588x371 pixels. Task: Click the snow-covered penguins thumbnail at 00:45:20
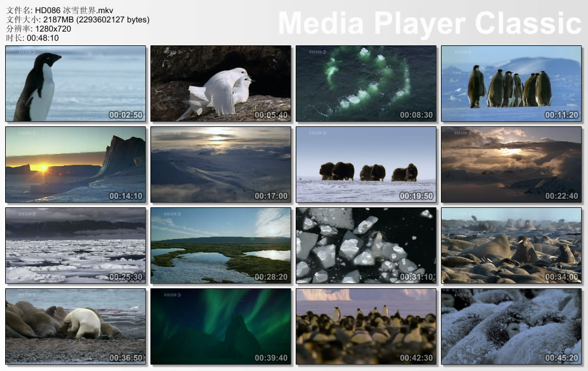coord(511,327)
